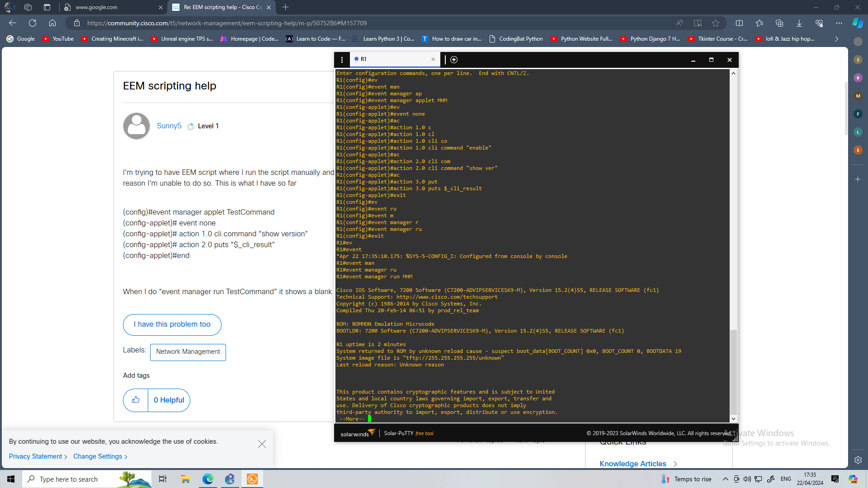Close the R1 session tab
Screen dimensions: 868x488
coord(433,59)
